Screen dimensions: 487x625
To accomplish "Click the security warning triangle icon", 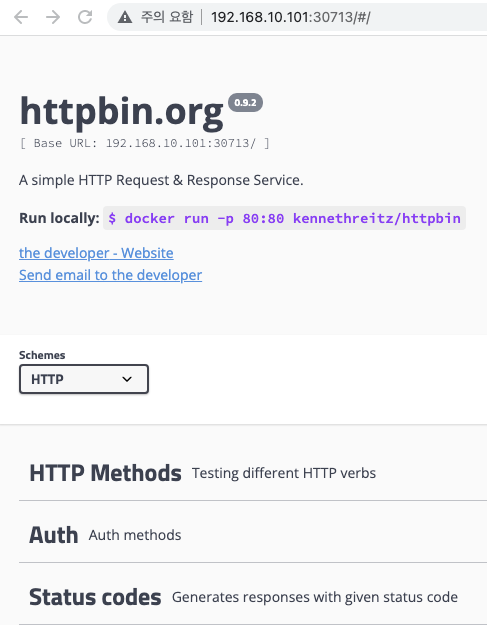I will click(x=125, y=17).
